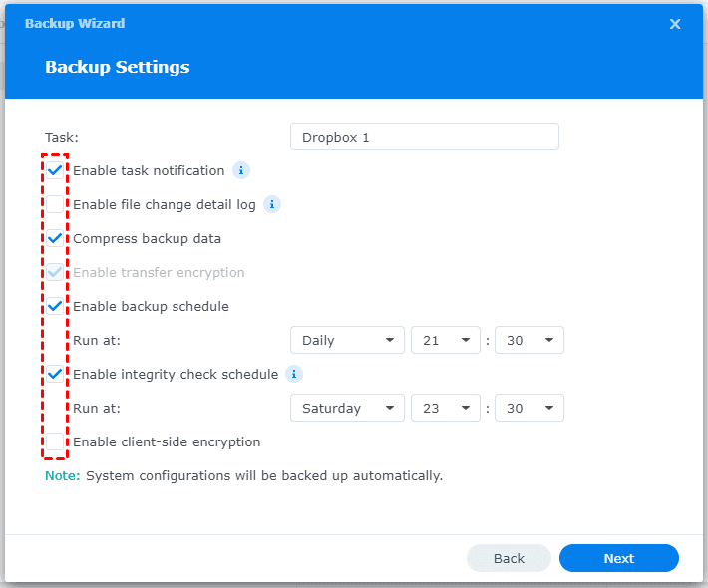Click the Task name field containing Dropbox 1
The width and height of the screenshot is (708, 588).
(424, 137)
